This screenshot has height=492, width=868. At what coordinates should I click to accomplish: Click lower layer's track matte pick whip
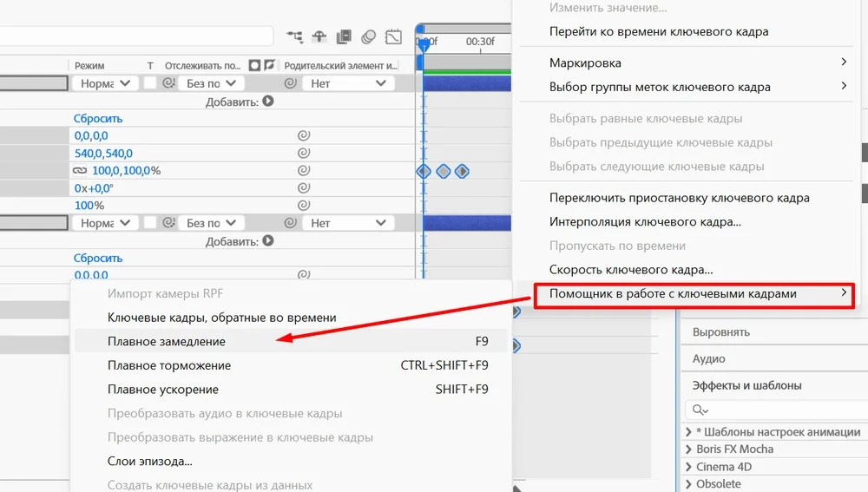[168, 223]
